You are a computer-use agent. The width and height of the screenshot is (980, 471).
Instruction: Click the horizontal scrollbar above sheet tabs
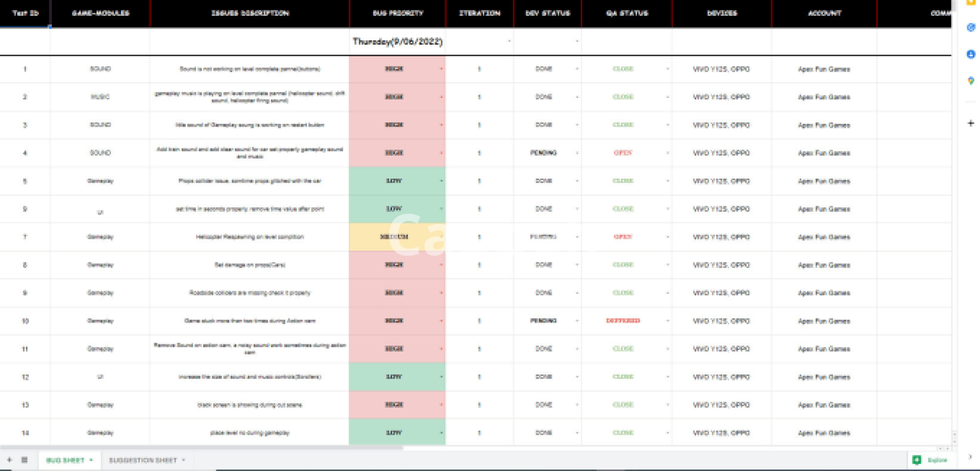[x=204, y=448]
